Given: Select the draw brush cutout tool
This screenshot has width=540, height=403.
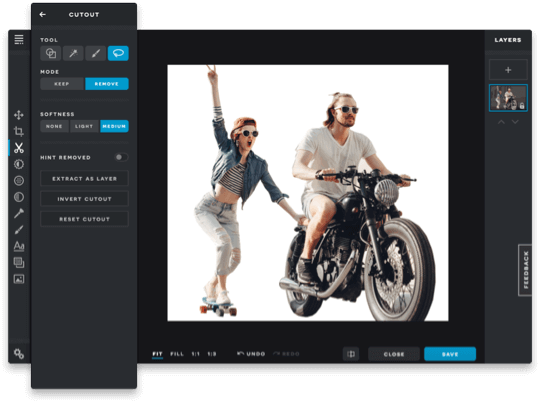Looking at the screenshot, I should coord(95,53).
